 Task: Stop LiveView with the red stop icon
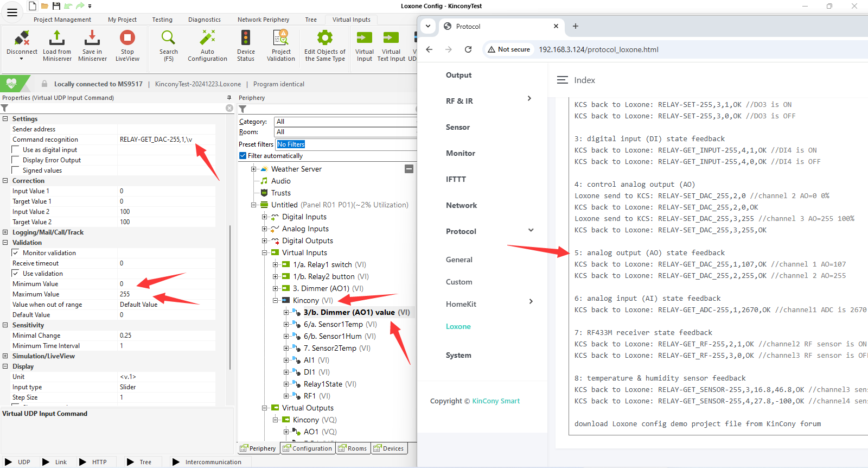(x=127, y=37)
